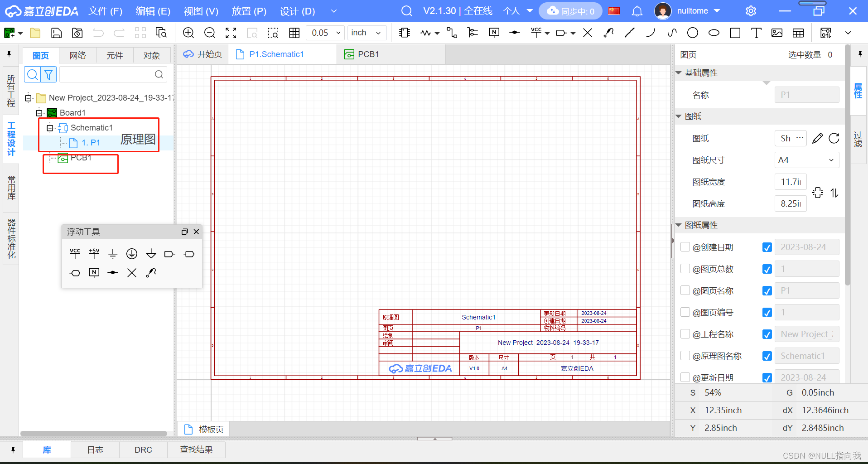Uncheck the blue checkbox for @创建日期 value
The image size is (868, 464).
pyautogui.click(x=767, y=247)
